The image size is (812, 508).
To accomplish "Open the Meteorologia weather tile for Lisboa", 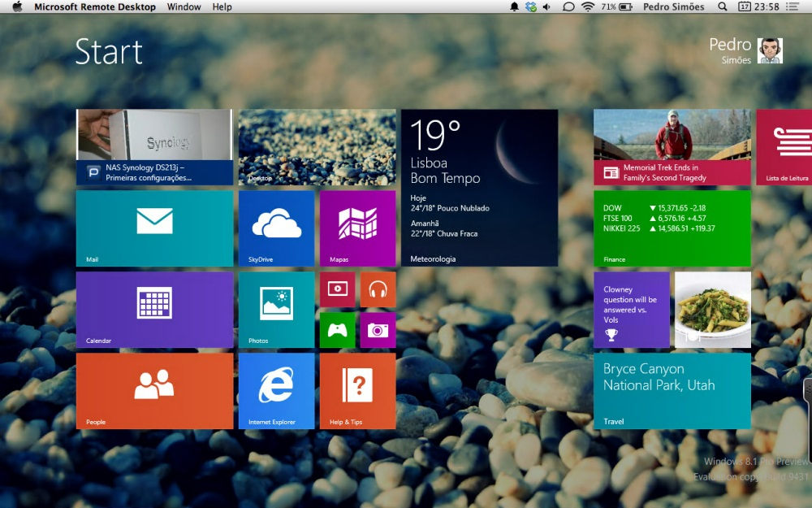I will pos(480,188).
